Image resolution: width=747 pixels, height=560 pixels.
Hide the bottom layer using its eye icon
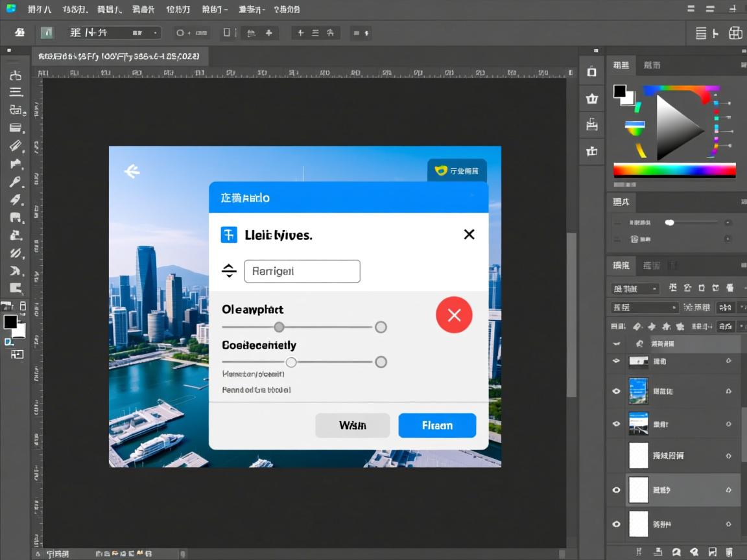click(616, 524)
